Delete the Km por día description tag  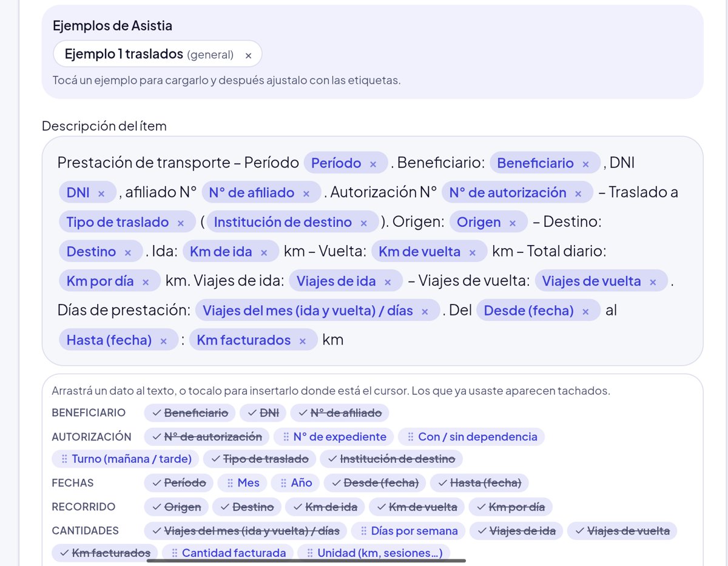[x=146, y=282]
